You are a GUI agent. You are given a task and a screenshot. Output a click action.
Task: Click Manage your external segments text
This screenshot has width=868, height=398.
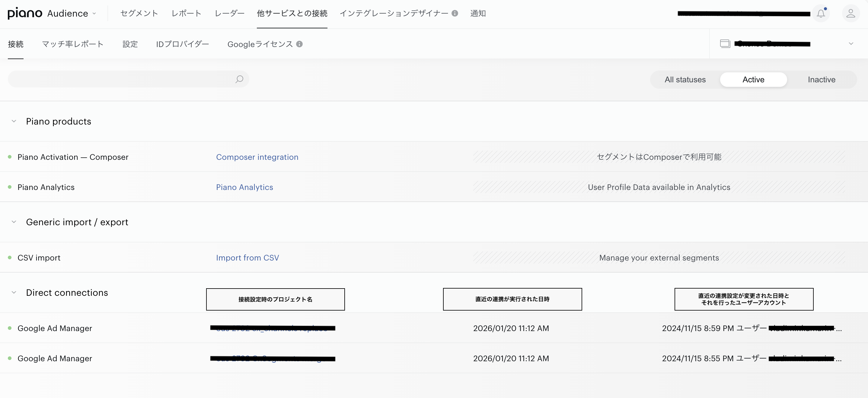click(659, 257)
